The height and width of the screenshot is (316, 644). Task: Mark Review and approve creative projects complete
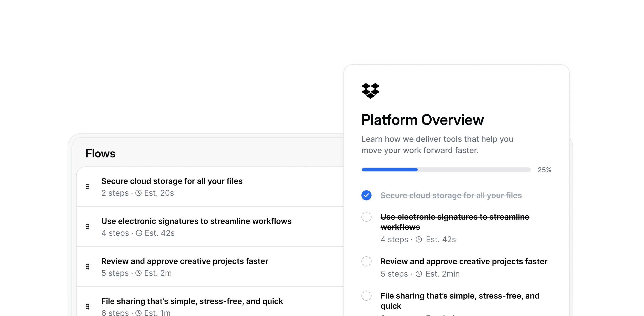(366, 261)
